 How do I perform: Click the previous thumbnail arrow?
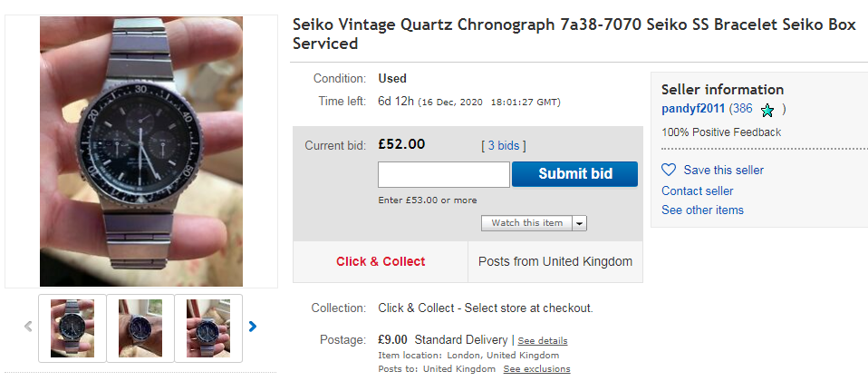coord(28,327)
